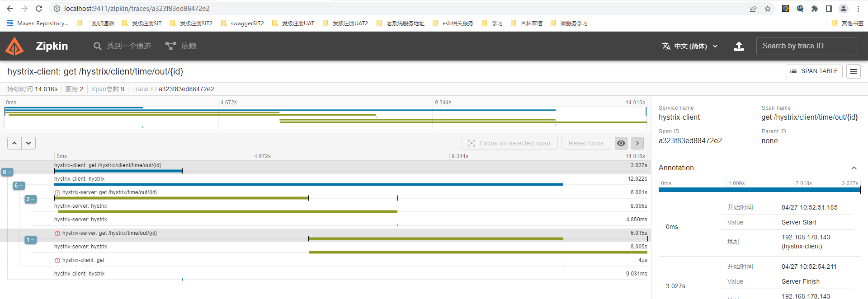The height and width of the screenshot is (299, 868).
Task: Select hystrix-client hystrix span of 9.031ms
Action: click(351, 276)
